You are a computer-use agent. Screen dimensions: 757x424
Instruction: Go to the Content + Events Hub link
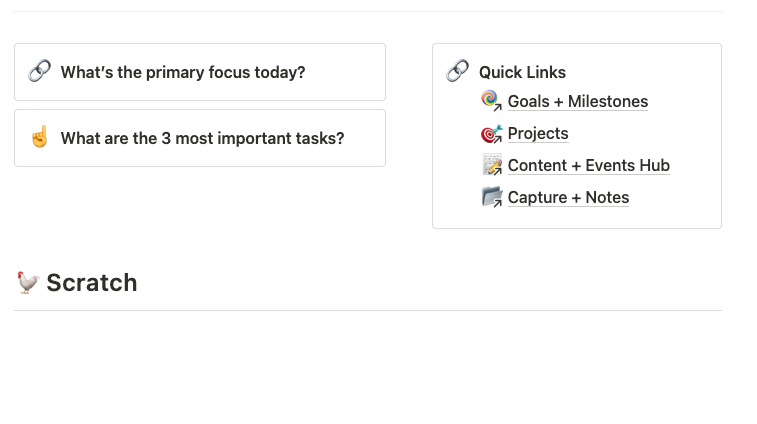tap(588, 165)
